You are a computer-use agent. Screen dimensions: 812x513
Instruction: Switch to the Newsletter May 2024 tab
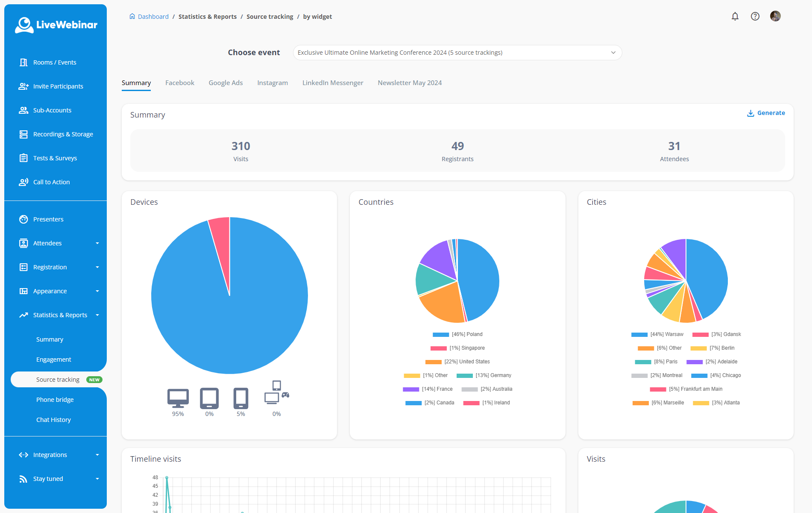click(409, 83)
